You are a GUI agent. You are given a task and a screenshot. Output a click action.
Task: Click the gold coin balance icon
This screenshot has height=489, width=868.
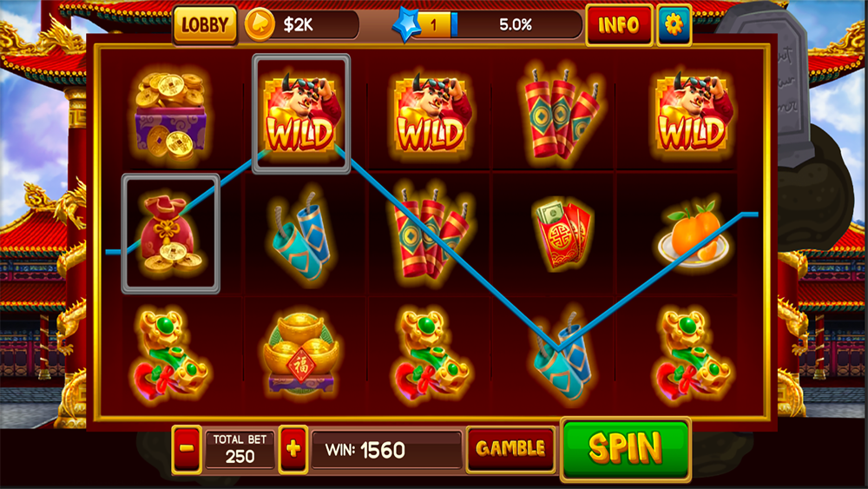click(x=260, y=25)
